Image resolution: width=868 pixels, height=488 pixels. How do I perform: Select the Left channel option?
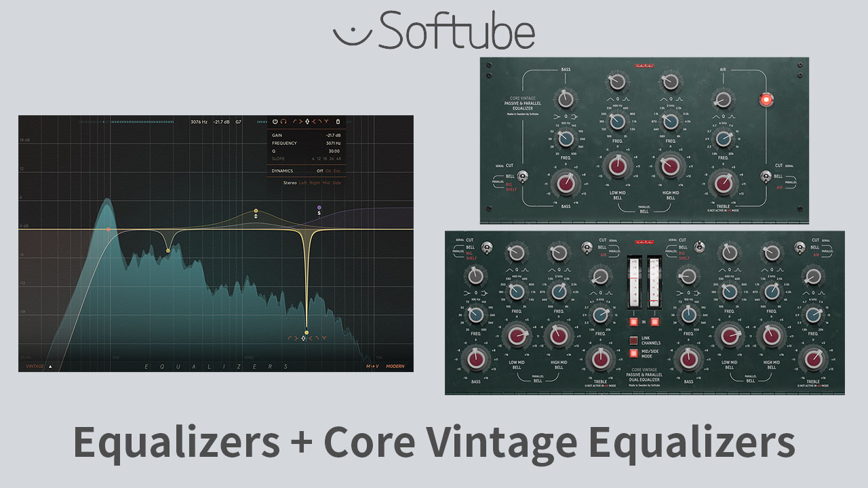(x=303, y=183)
